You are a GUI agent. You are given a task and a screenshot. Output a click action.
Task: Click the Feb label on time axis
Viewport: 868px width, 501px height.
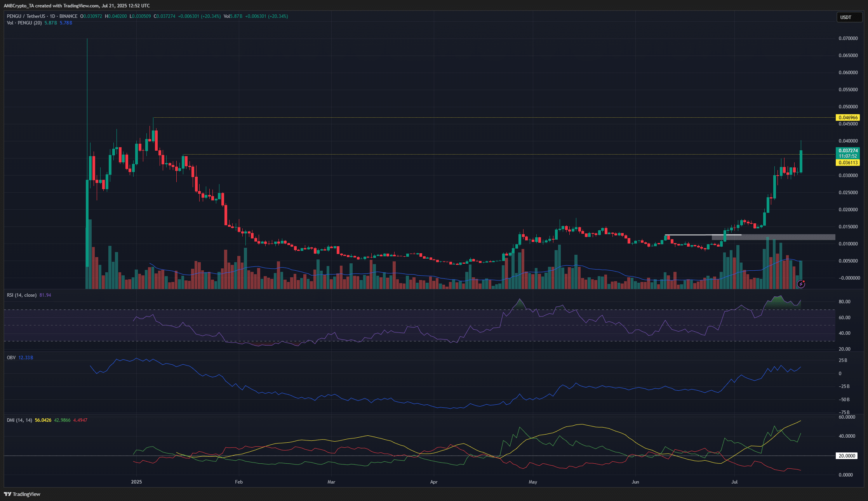pyautogui.click(x=239, y=482)
